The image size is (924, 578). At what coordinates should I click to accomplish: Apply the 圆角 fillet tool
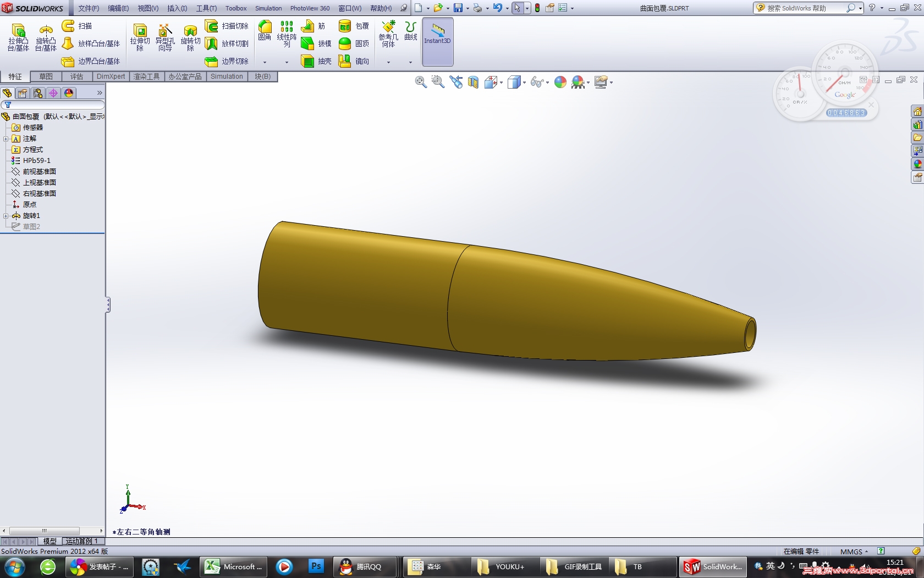click(265, 31)
